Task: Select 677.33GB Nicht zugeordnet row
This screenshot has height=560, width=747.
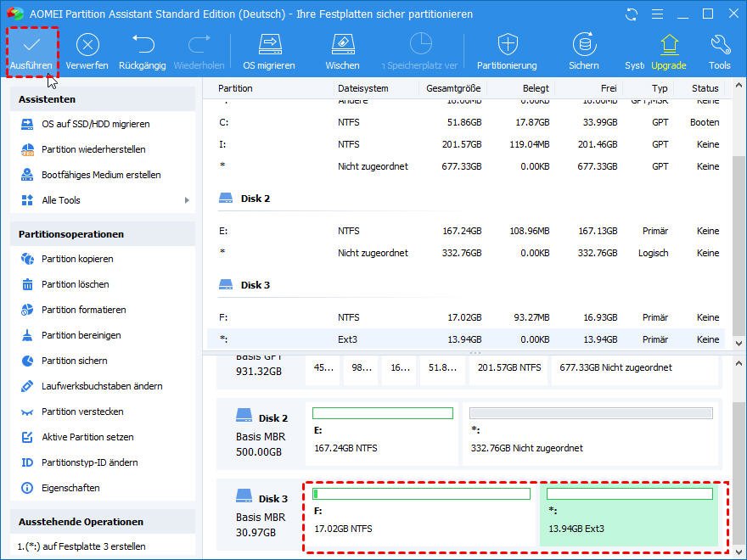Action: (466, 166)
